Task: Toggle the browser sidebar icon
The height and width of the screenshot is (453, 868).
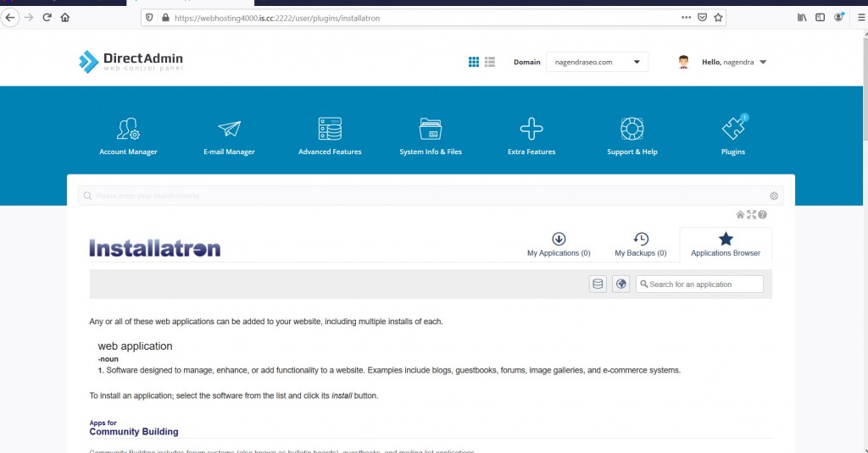Action: tap(820, 18)
